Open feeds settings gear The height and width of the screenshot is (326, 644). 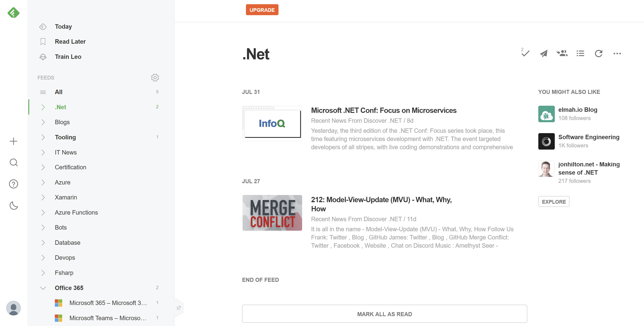coord(155,77)
